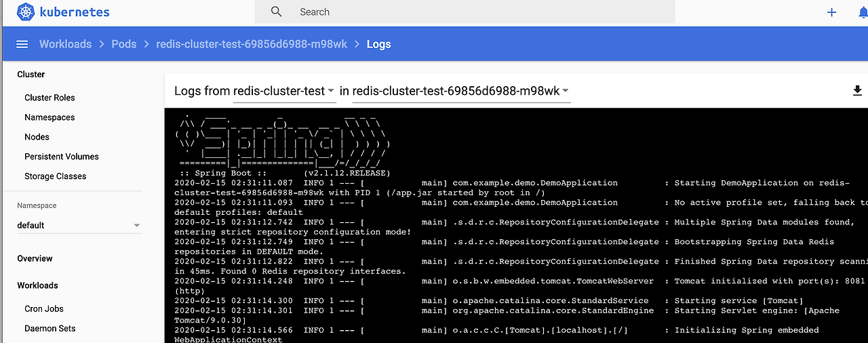Screen dimensions: 868x343
Task: Open Workloads section in sidebar
Action: (37, 285)
